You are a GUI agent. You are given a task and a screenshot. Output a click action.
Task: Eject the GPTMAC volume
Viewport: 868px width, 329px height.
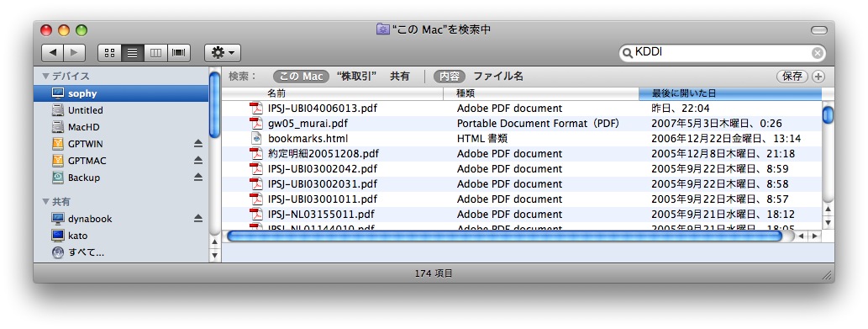click(x=198, y=161)
